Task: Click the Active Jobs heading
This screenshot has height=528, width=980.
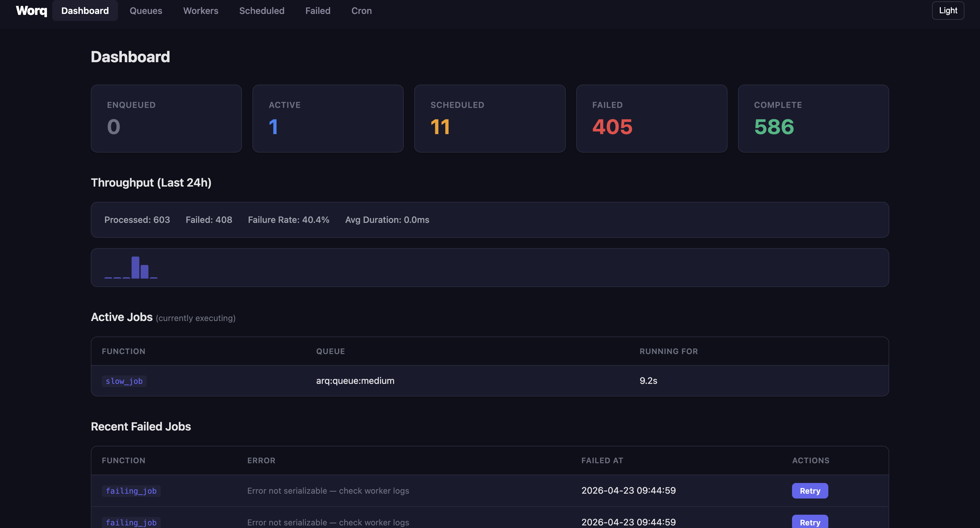Action: (x=122, y=317)
